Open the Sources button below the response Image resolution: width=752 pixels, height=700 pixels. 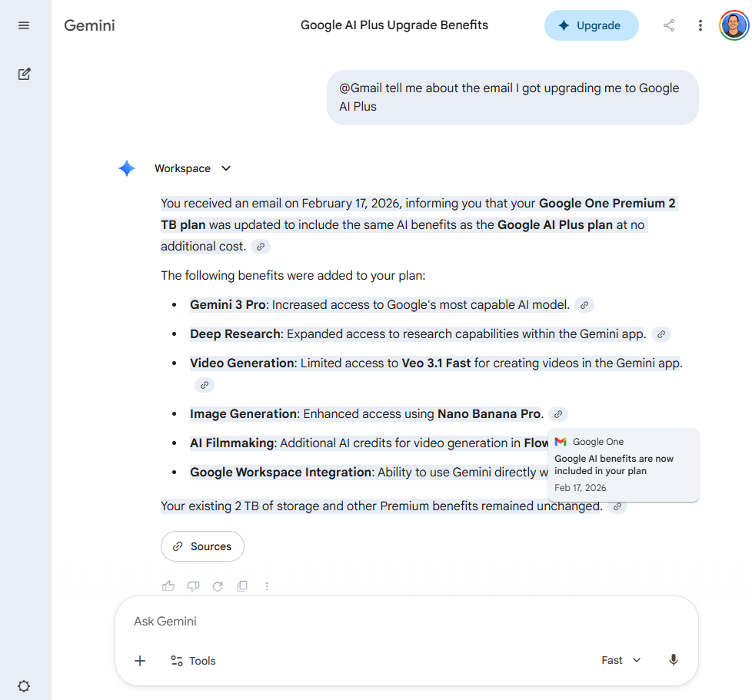click(202, 546)
